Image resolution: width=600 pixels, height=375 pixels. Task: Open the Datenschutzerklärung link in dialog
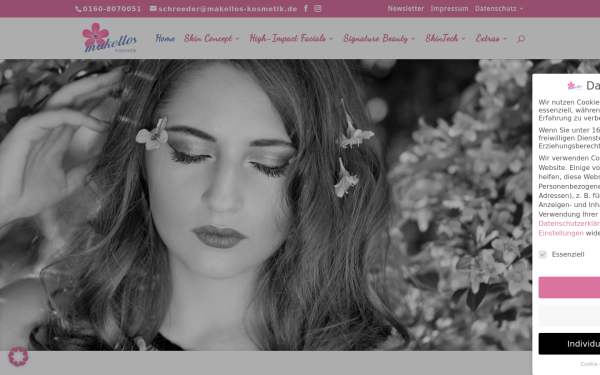pos(569,223)
